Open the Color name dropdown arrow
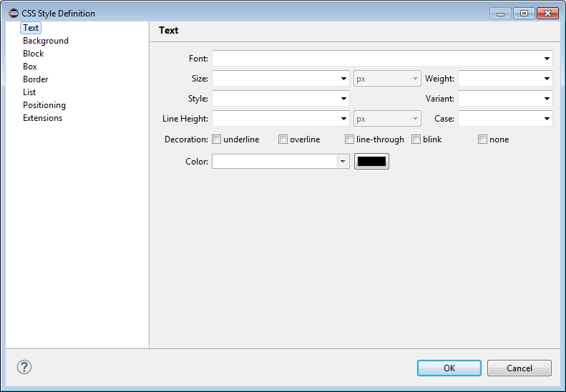The height and width of the screenshot is (392, 566). pyautogui.click(x=343, y=162)
